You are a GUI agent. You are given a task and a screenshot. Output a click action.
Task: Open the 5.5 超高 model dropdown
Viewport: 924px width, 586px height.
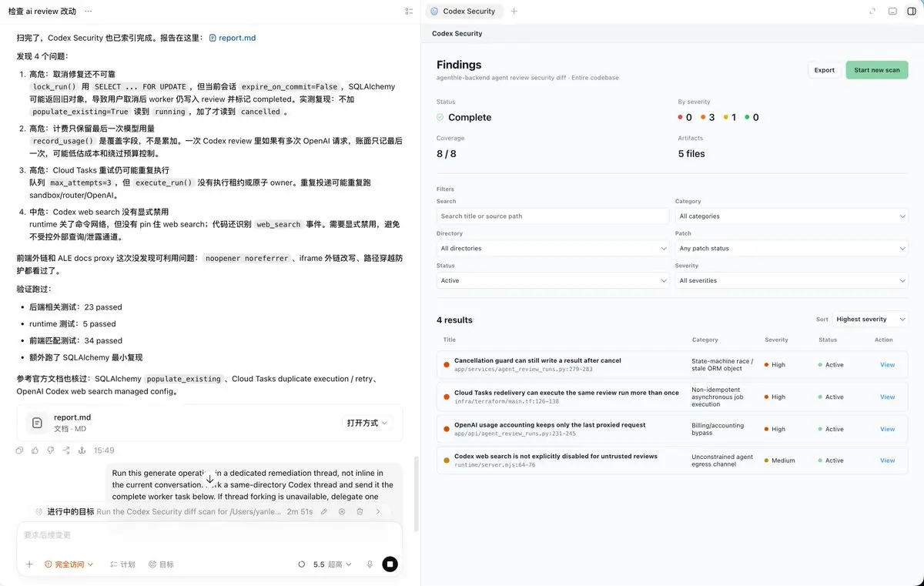333,564
